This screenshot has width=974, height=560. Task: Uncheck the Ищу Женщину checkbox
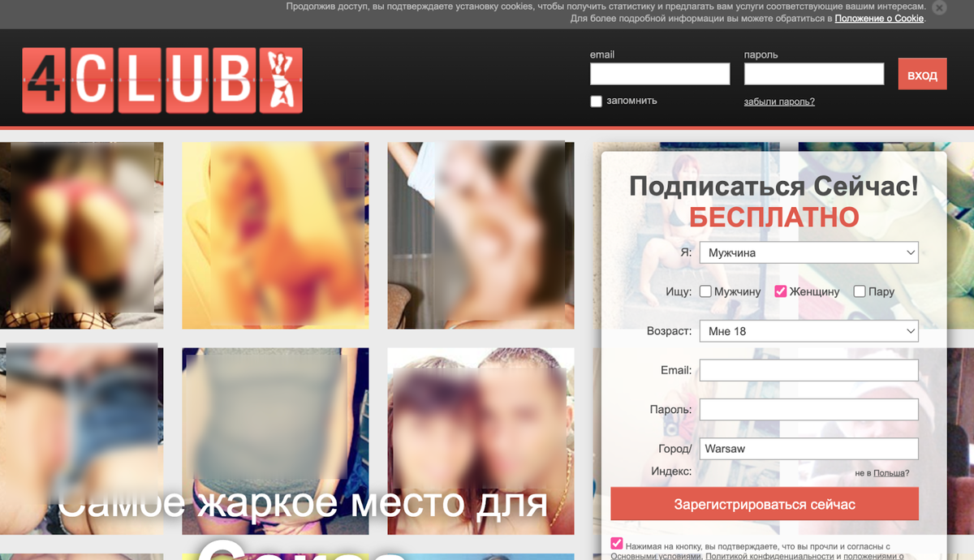click(x=781, y=291)
